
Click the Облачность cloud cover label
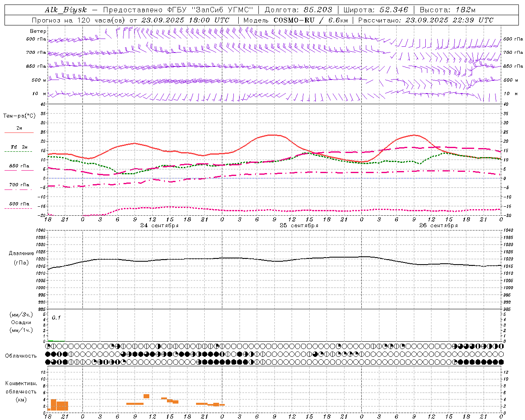(21, 356)
